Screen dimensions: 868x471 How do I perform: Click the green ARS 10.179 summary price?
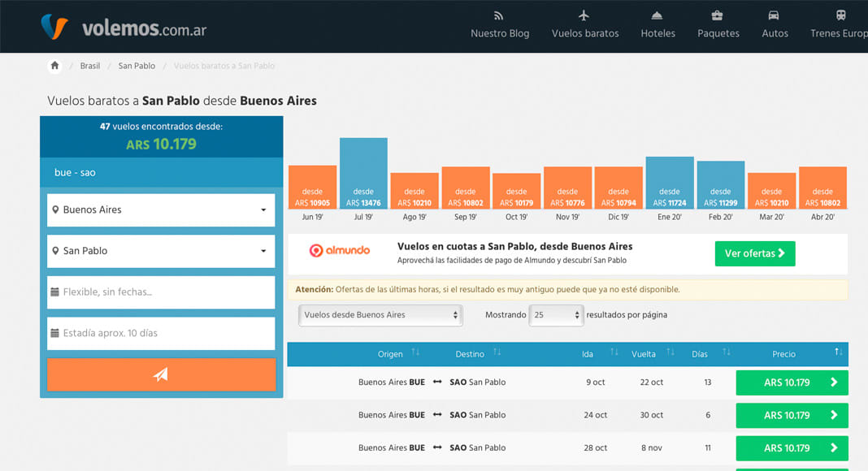tap(161, 145)
